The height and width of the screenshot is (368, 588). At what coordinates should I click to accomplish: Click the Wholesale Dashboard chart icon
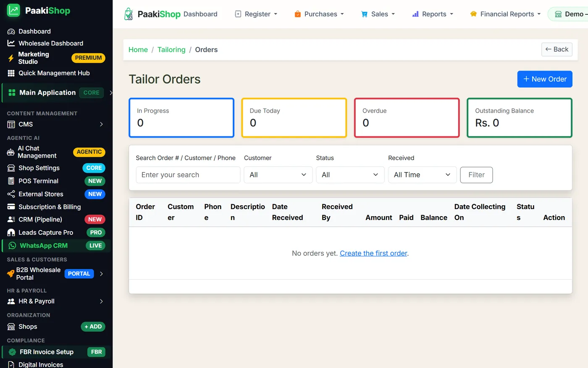click(x=11, y=43)
